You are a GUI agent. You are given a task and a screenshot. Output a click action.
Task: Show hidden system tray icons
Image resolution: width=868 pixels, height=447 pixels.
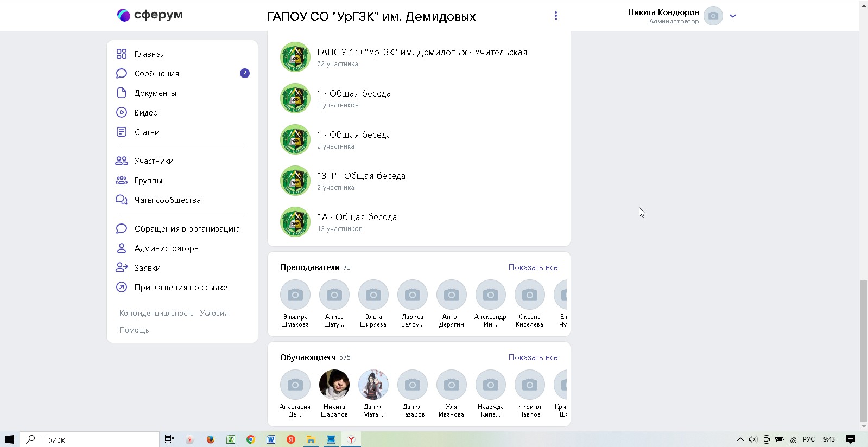tap(740, 439)
